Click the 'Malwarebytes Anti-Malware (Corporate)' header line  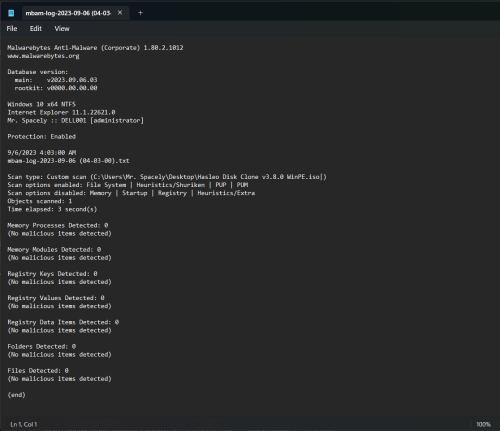coord(95,48)
